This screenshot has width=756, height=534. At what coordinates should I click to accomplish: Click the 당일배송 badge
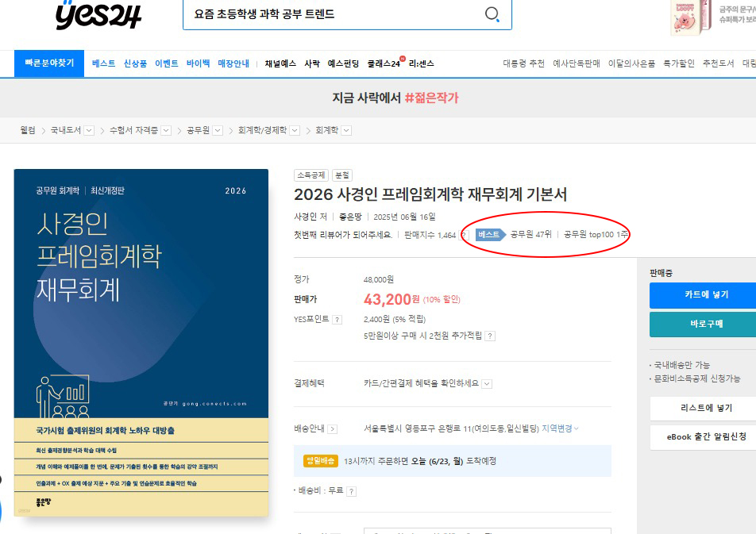321,461
